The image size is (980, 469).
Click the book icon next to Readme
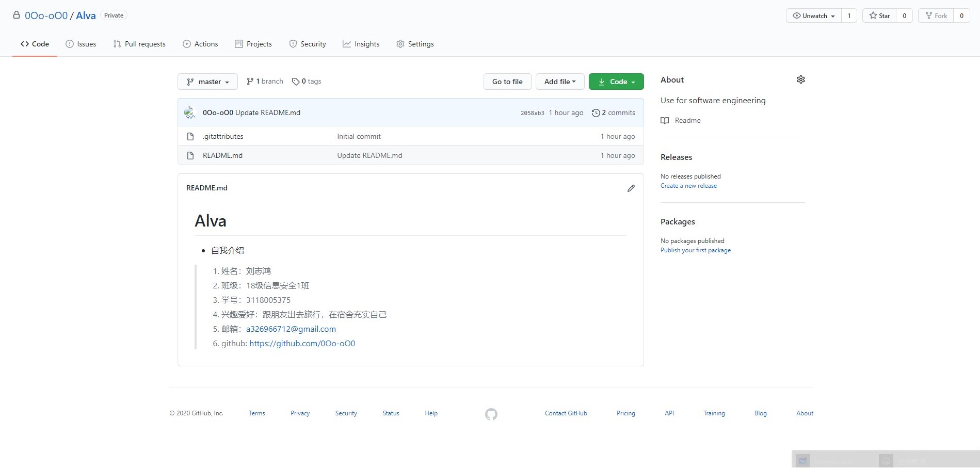(665, 120)
